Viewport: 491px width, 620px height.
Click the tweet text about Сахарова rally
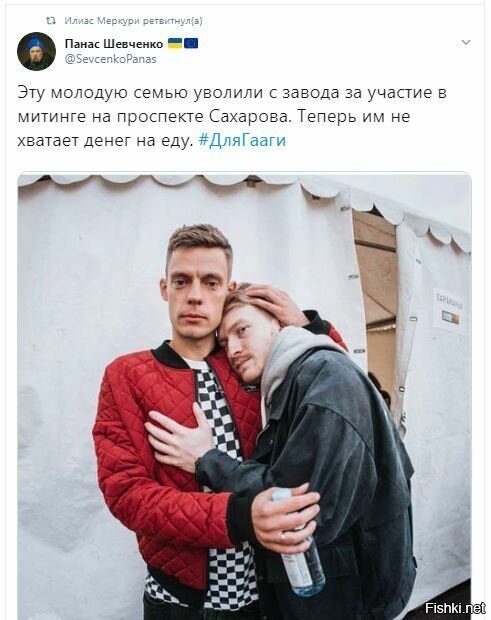click(x=232, y=117)
